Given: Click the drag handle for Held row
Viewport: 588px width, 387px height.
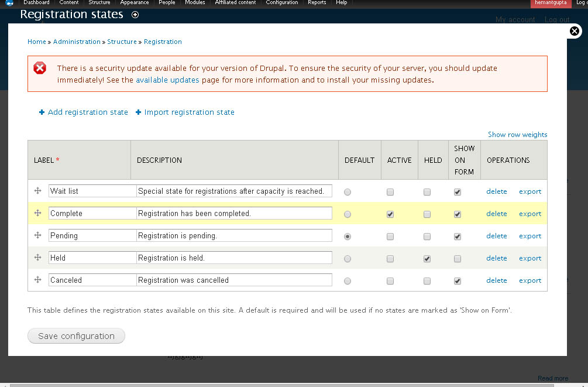Looking at the screenshot, I should (x=38, y=257).
